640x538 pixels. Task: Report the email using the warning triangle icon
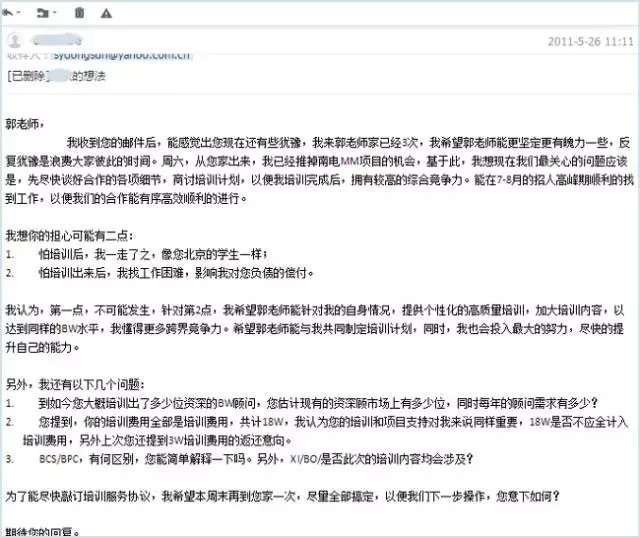[107, 15]
